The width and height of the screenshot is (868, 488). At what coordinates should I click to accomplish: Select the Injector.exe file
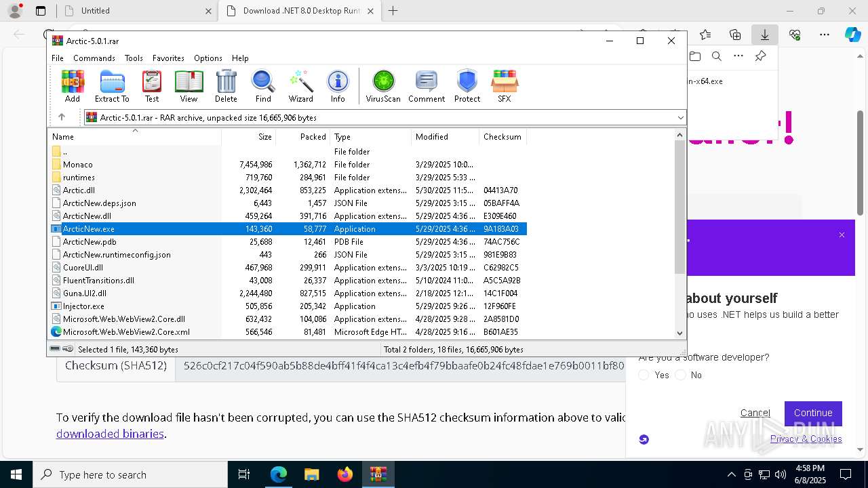click(x=83, y=306)
